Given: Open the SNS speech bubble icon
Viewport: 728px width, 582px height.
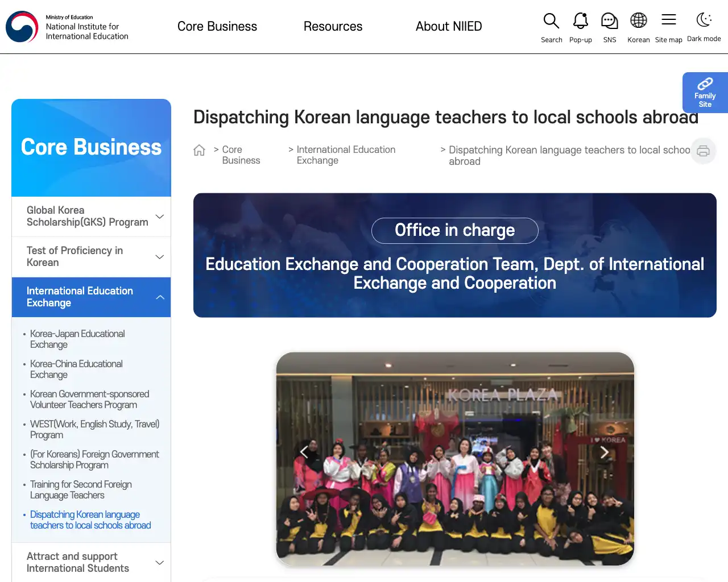Looking at the screenshot, I should tap(609, 21).
